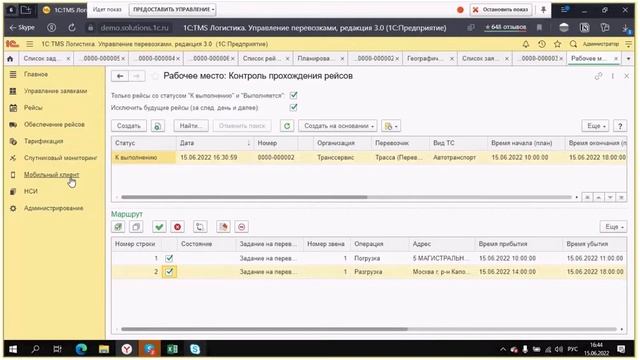Open the print reports dropdown icon

point(391,126)
